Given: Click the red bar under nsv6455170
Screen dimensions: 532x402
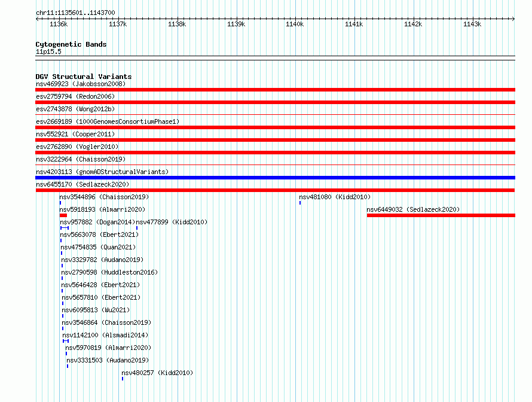Looking at the screenshot, I should pos(275,190).
